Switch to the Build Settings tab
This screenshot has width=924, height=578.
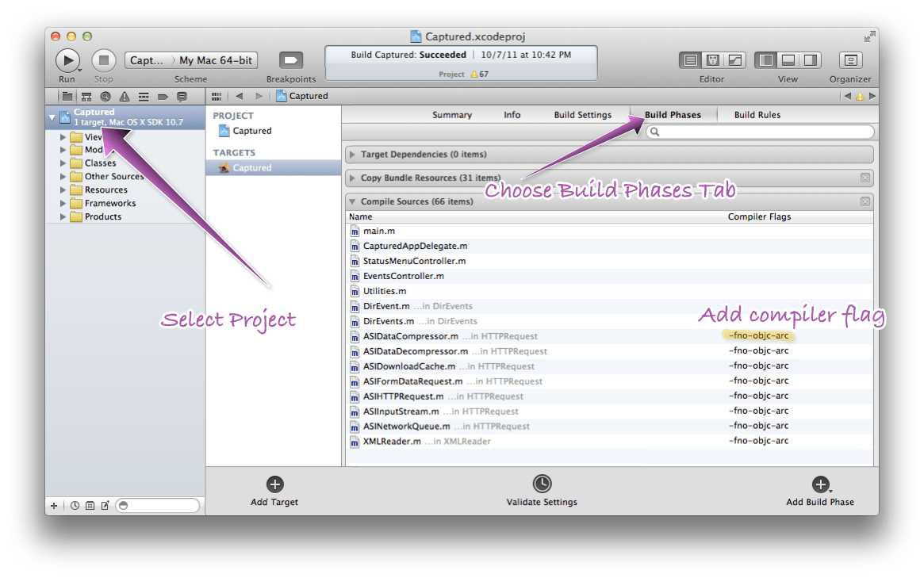pyautogui.click(x=583, y=115)
